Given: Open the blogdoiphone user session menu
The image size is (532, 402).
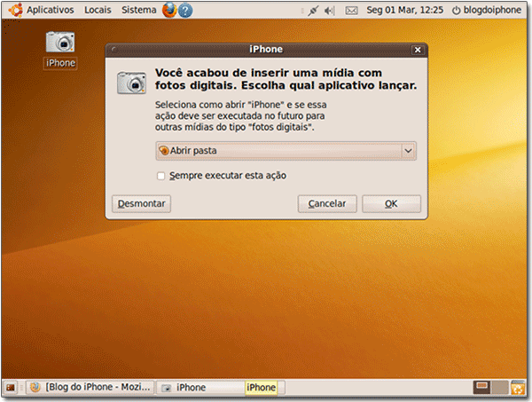Looking at the screenshot, I should [487, 10].
